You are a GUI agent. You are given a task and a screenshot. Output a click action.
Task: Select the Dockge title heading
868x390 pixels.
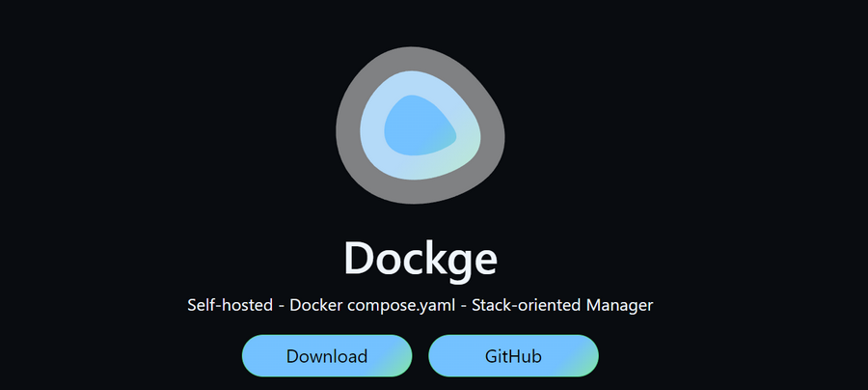point(420,258)
